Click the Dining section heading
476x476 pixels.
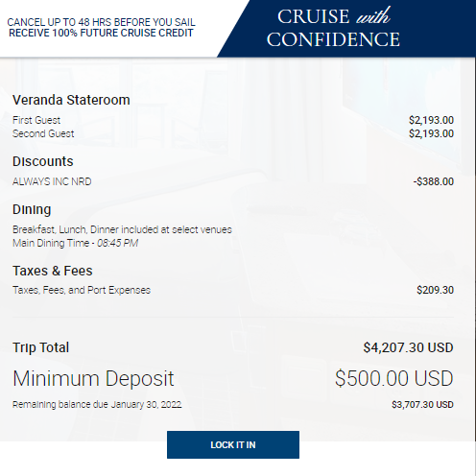32,210
